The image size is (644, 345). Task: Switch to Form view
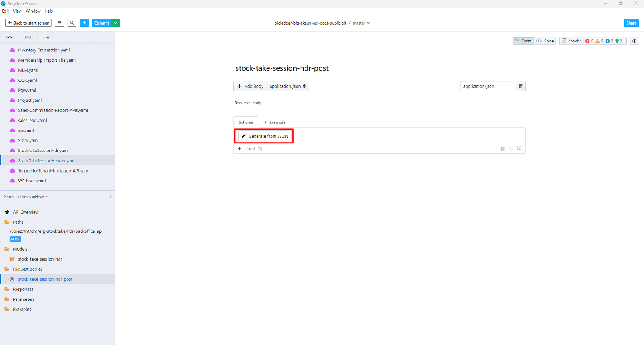(x=522, y=41)
